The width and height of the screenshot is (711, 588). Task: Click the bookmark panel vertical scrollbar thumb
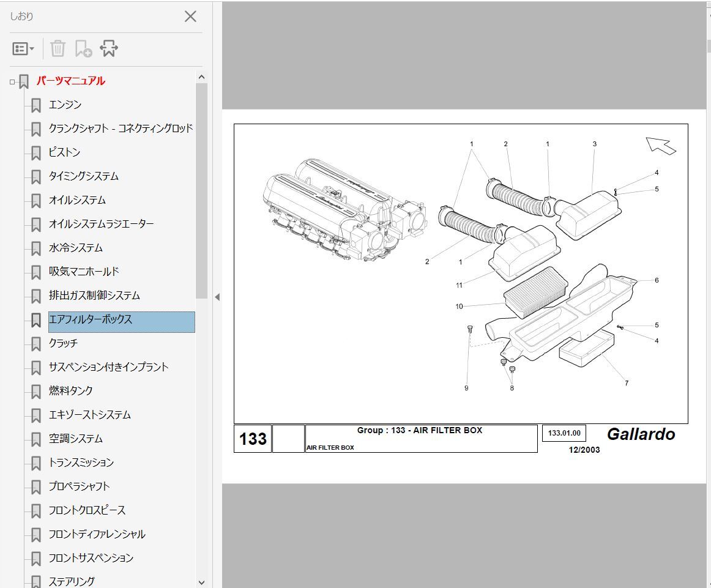(202, 190)
